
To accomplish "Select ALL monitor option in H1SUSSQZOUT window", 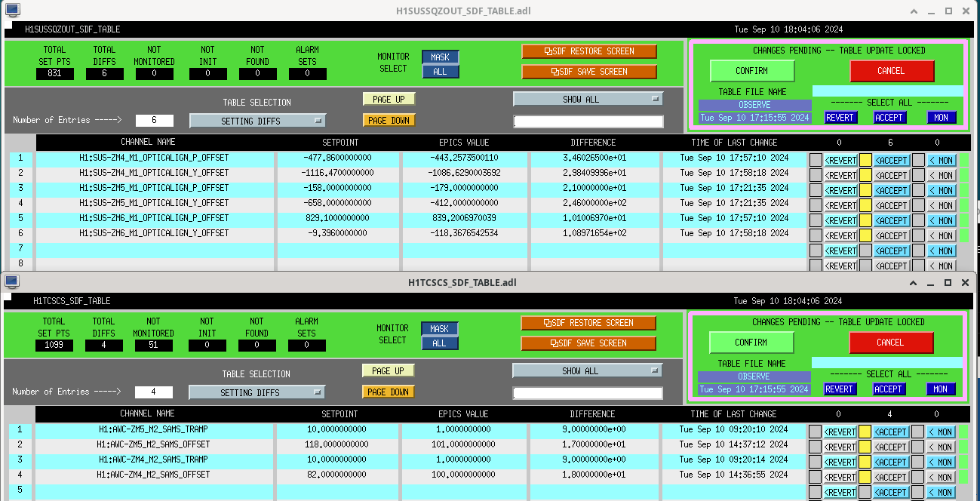I will click(x=440, y=72).
